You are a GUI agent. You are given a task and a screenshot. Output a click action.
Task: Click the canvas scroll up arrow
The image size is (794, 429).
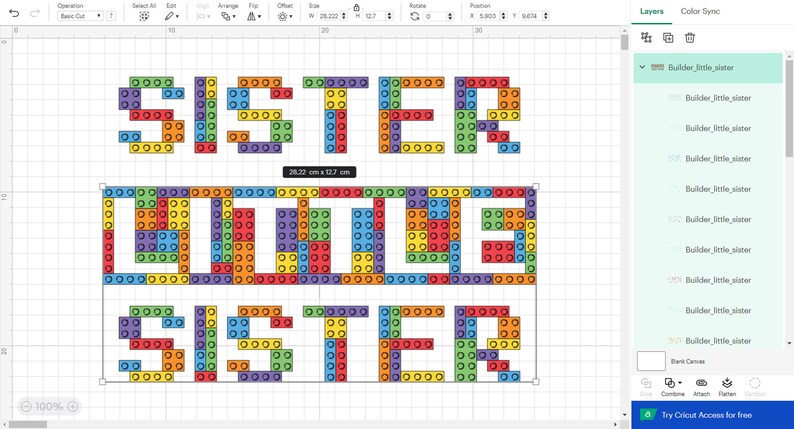point(624,30)
